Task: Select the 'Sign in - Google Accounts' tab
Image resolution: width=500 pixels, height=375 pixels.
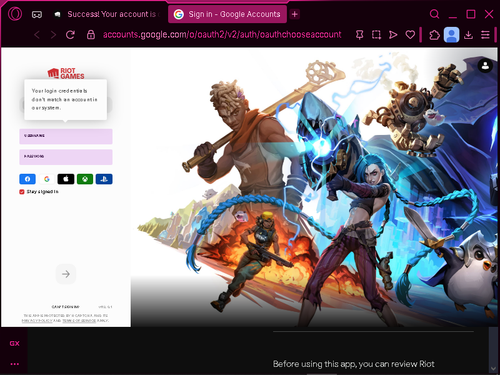Action: (228, 14)
